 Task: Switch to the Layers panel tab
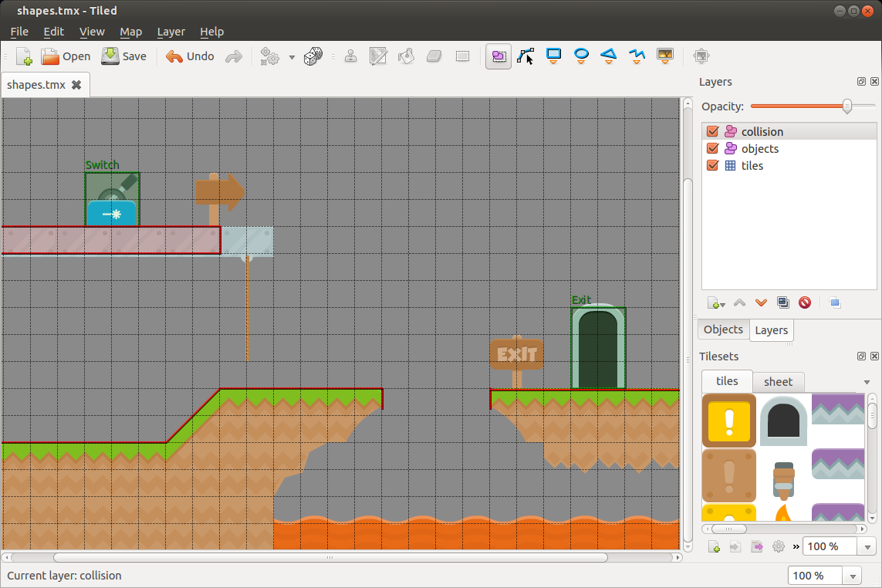pos(771,329)
